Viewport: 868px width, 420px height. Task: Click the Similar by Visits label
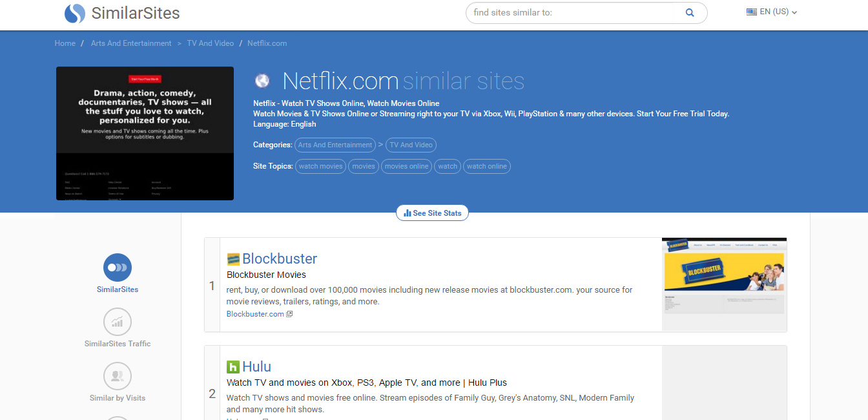pos(118,398)
